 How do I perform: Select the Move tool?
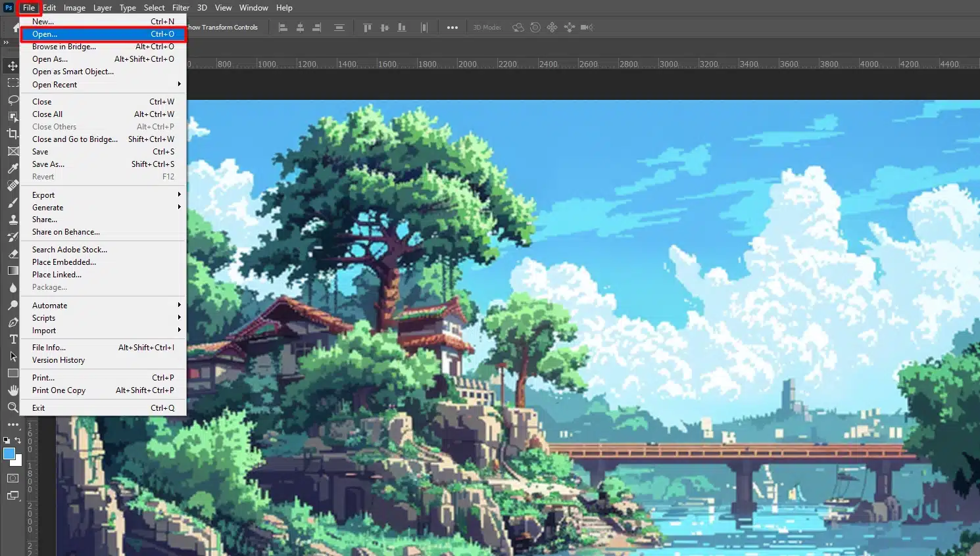12,66
